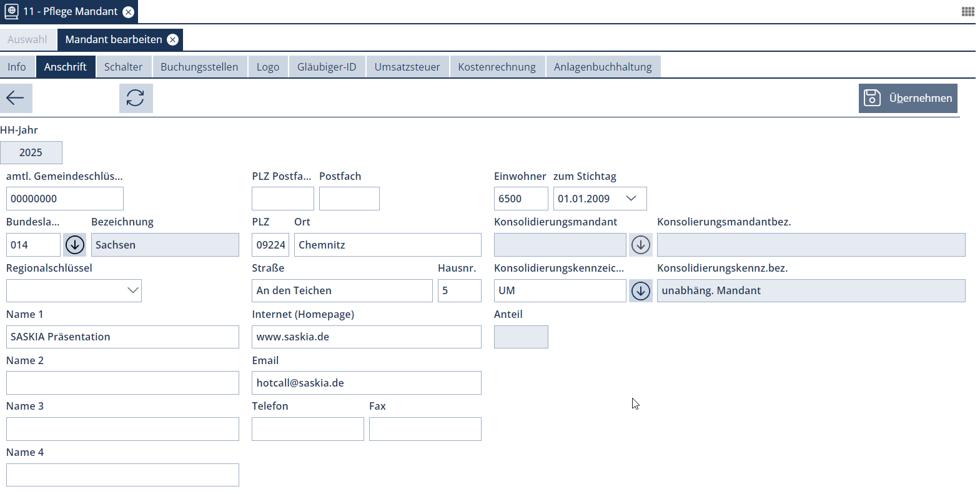
Task: Open the grid menu icon top right
Action: [968, 11]
